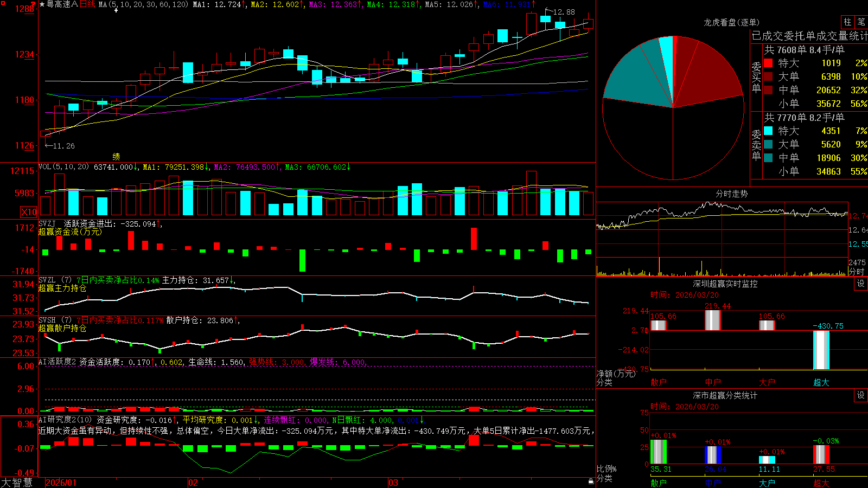The height and width of the screenshot is (488, 868).
Task: Click the 03 month marker on time axis
Action: click(x=393, y=483)
